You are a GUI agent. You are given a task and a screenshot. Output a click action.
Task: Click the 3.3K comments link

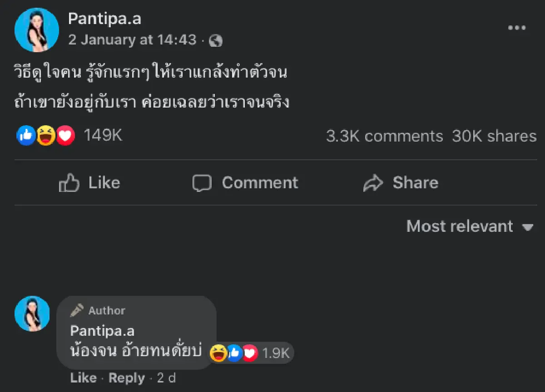pyautogui.click(x=385, y=136)
